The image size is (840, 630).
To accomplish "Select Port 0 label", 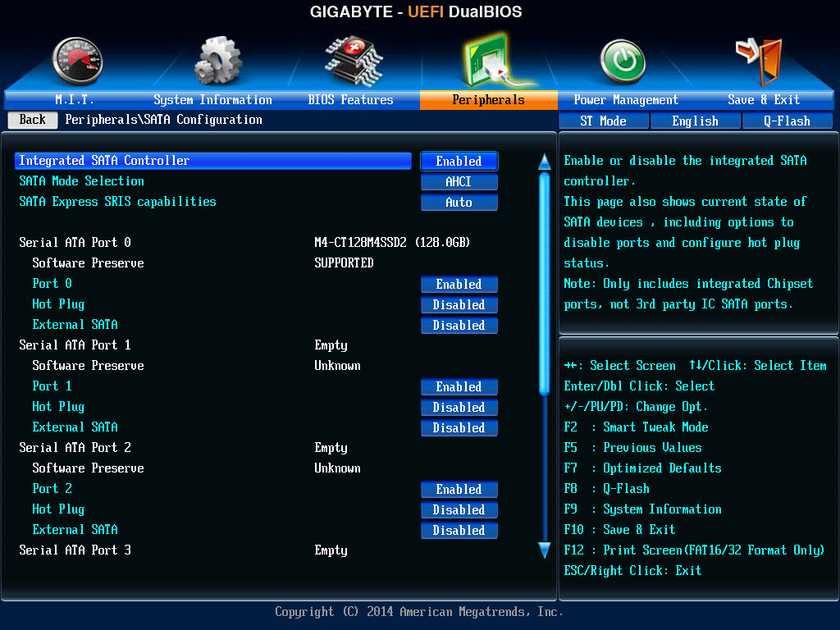I will tap(52, 283).
